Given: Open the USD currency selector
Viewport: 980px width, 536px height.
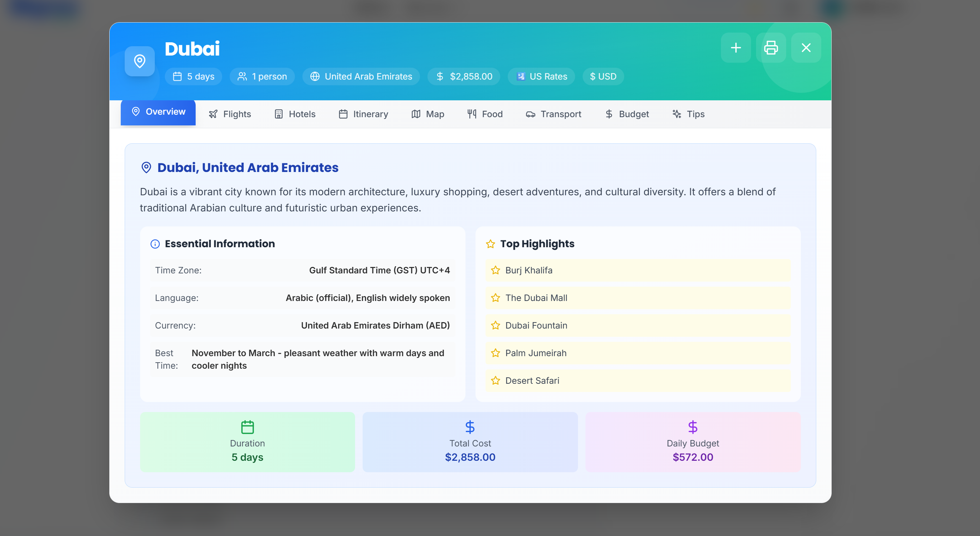Looking at the screenshot, I should coord(603,76).
